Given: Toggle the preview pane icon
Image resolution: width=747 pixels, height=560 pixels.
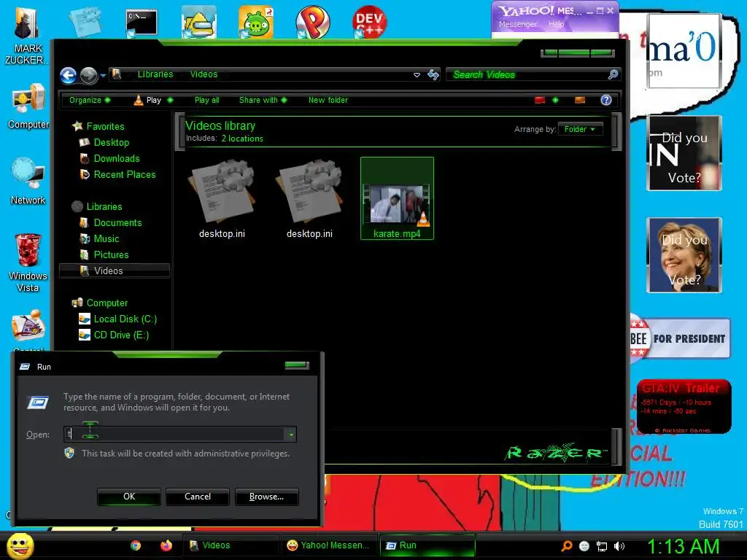Looking at the screenshot, I should tap(580, 100).
